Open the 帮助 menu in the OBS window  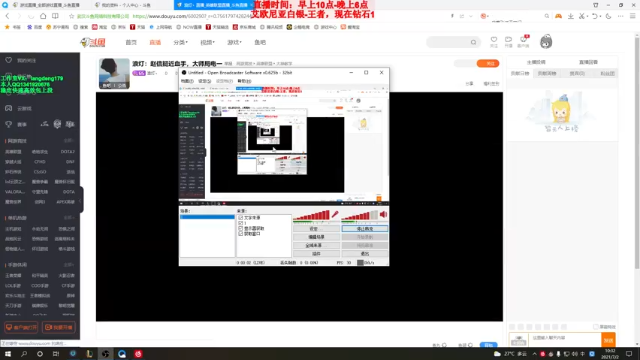click(244, 81)
